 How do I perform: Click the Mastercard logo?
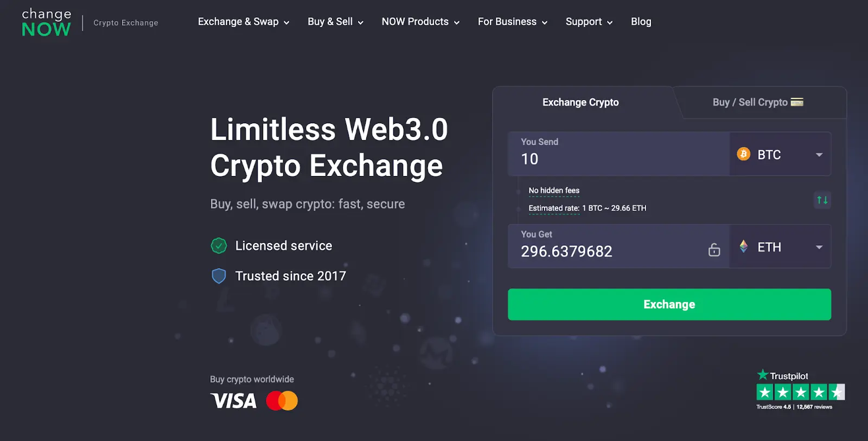(282, 401)
